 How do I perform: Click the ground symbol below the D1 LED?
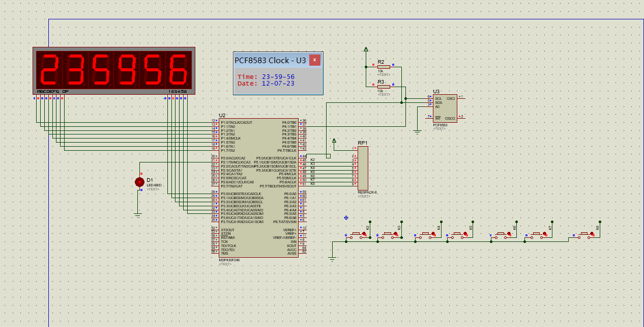[137, 215]
